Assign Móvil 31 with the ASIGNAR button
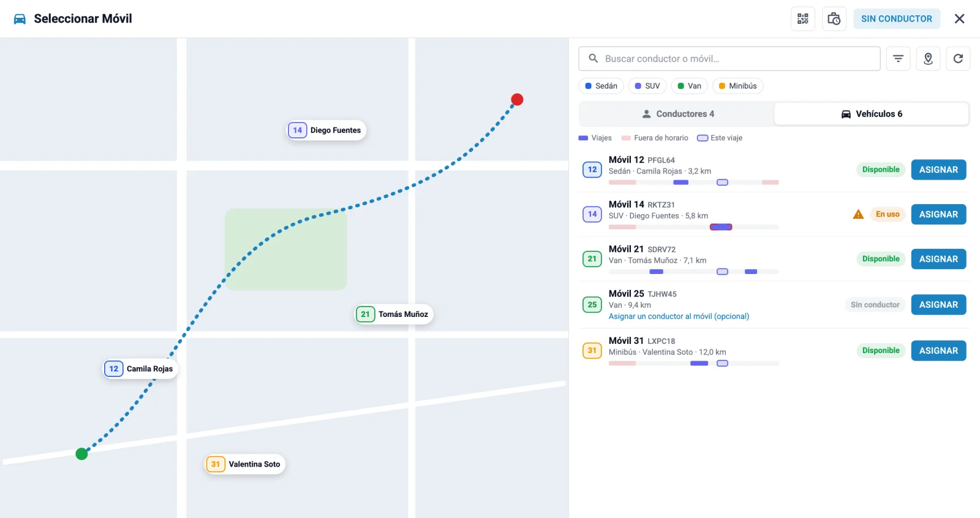980x518 pixels. point(938,351)
